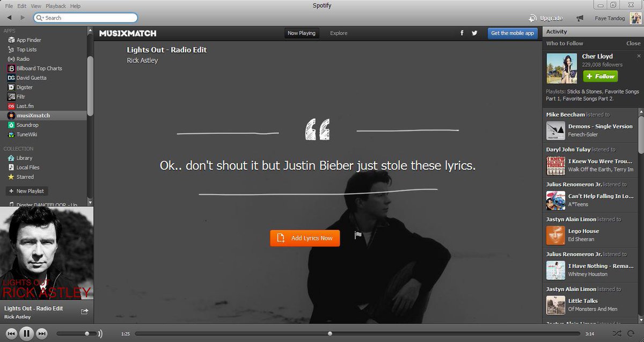Switch to the Explore tab
Viewport: 644px width, 342px height.
click(339, 33)
